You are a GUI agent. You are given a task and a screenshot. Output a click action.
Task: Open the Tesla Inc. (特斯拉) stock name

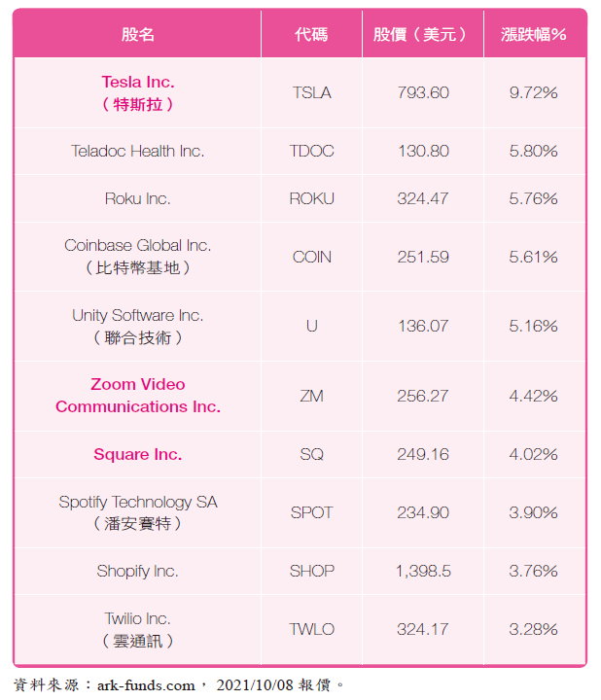[137, 93]
